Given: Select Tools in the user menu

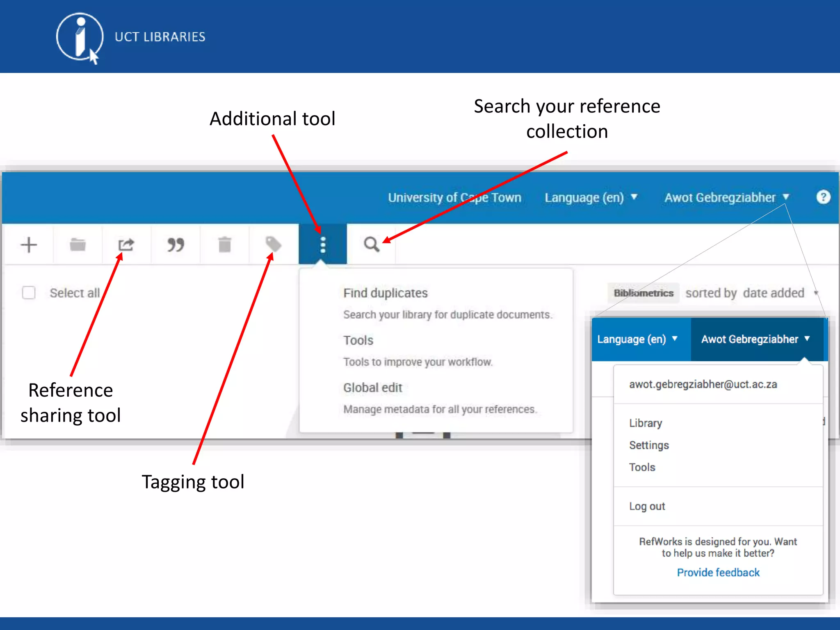Looking at the screenshot, I should tap(642, 467).
